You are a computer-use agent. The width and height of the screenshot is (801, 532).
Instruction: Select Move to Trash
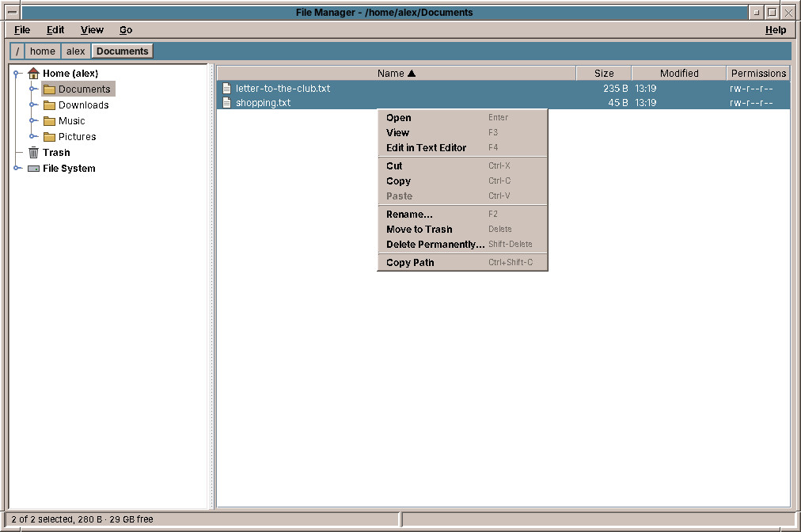point(462,229)
